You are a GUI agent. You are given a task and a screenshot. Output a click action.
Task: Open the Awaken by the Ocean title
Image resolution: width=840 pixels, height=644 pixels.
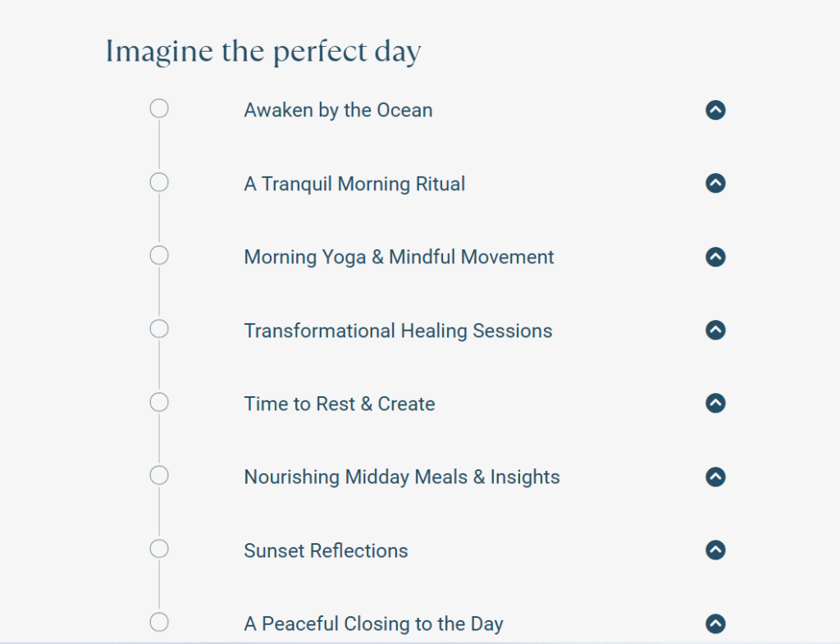point(338,110)
